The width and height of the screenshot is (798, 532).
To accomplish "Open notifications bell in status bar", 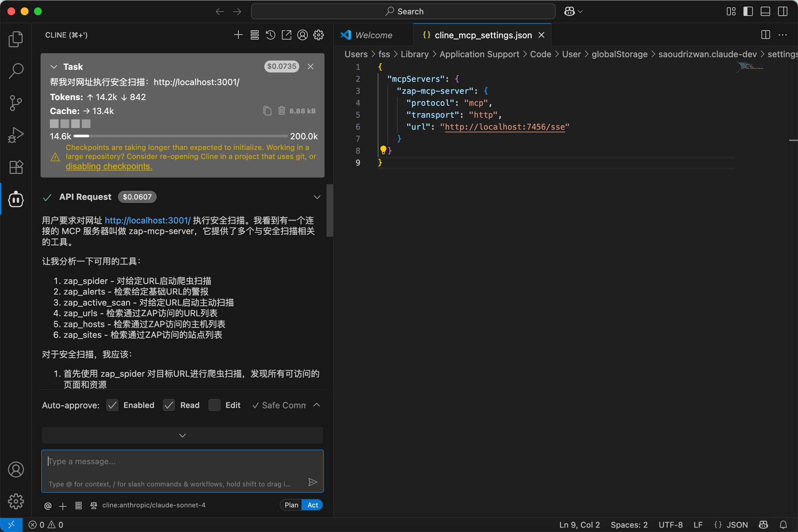I will [x=783, y=525].
